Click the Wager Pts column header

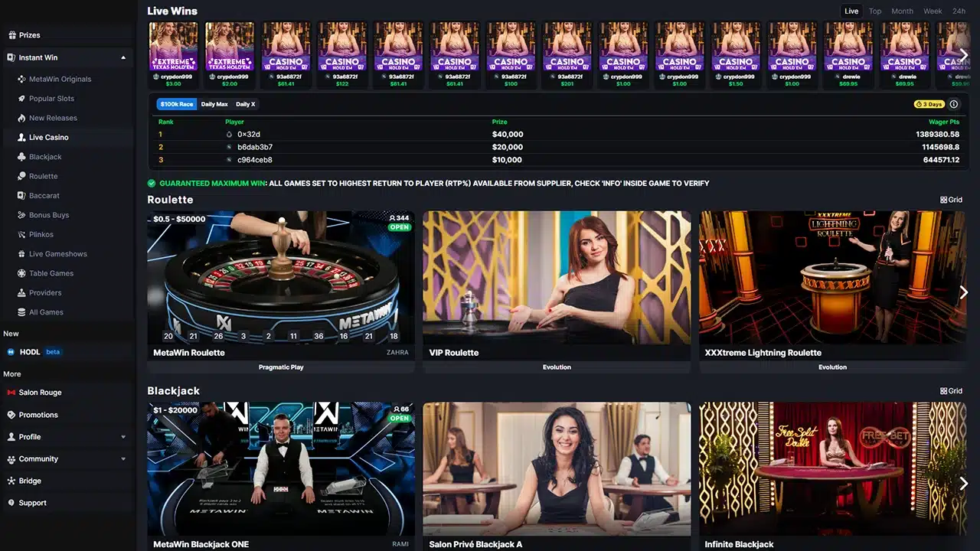944,122
